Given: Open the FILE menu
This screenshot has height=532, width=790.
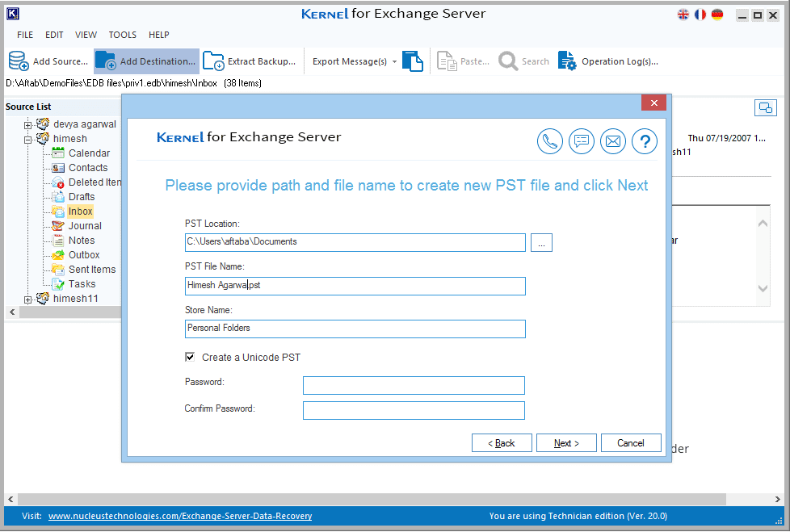Looking at the screenshot, I should [25, 35].
